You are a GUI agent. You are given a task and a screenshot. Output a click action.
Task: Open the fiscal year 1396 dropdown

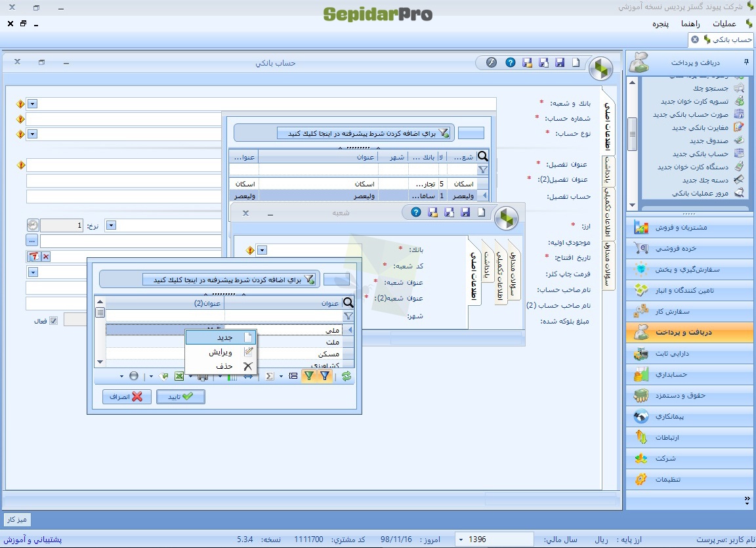[x=461, y=539]
